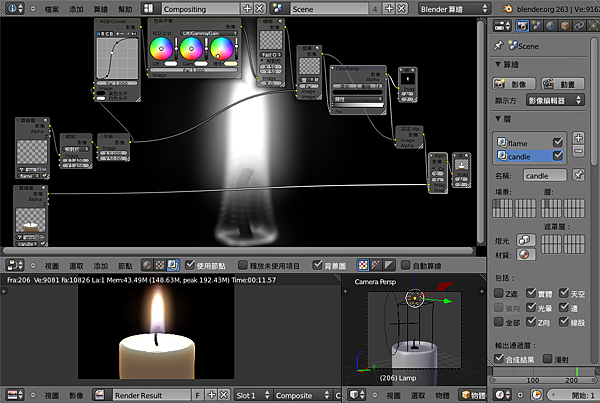Screen dimensions: 600x403
Task: Open the 節點 menu in node editor header
Action: 125,266
